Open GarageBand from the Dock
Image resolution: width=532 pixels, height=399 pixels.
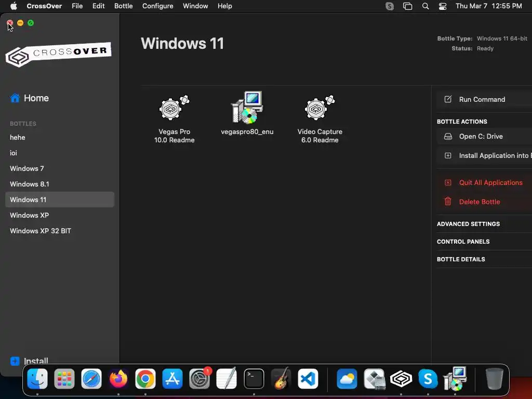click(281, 379)
